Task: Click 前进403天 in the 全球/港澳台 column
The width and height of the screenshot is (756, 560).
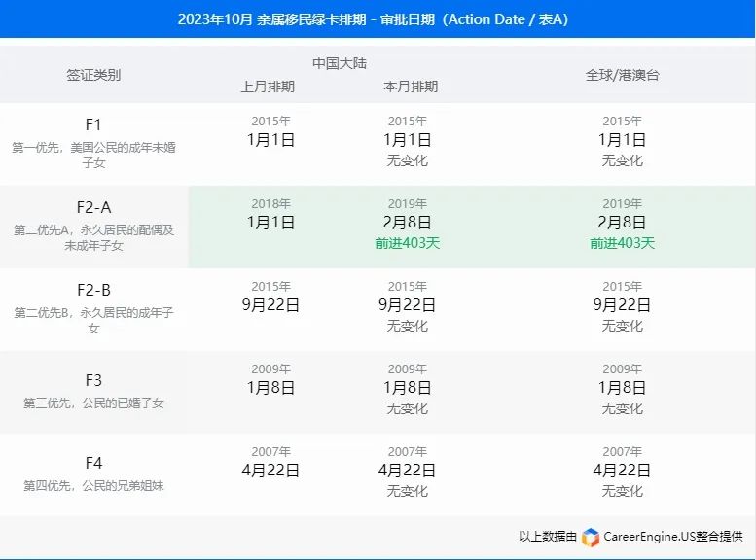Action: point(622,243)
